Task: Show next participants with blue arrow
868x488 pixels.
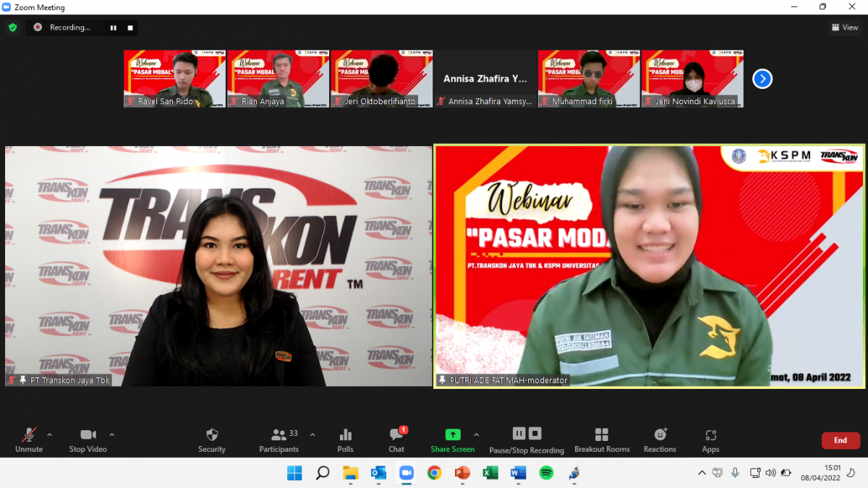Action: point(762,79)
